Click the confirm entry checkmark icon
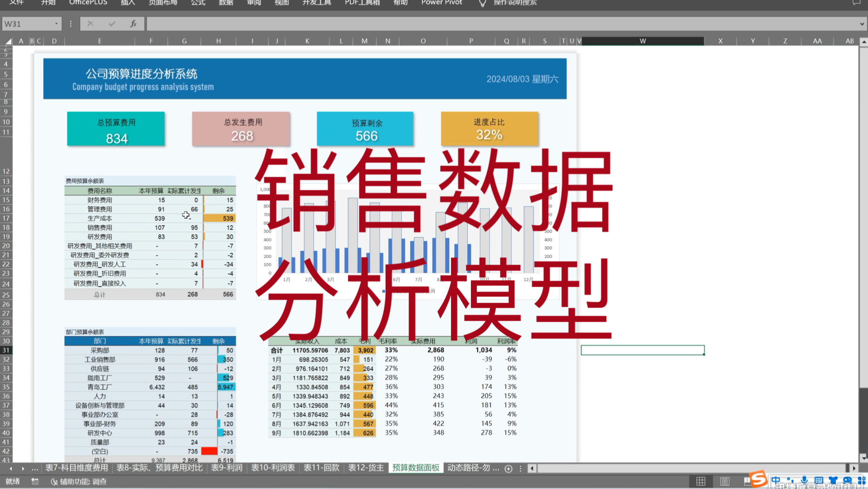This screenshot has width=868, height=489. (112, 24)
